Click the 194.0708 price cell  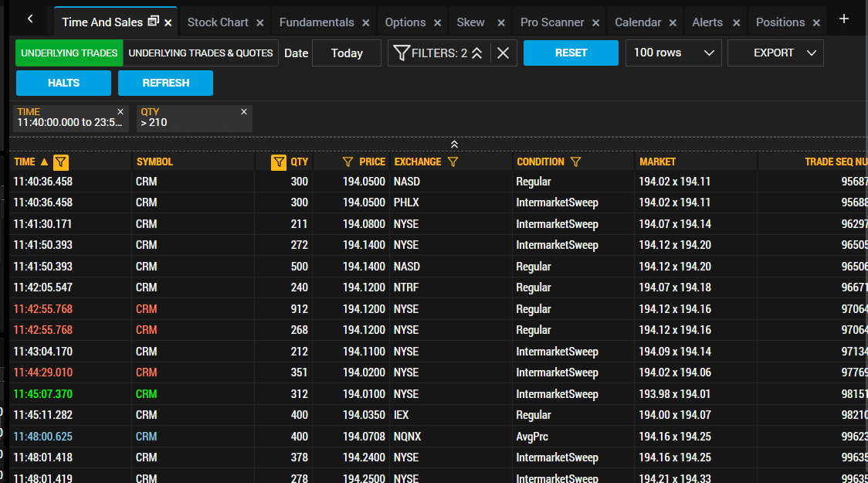(364, 437)
